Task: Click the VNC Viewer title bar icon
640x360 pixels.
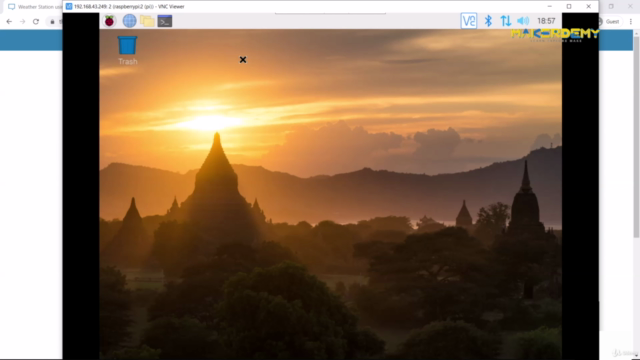Action: pyautogui.click(x=69, y=7)
